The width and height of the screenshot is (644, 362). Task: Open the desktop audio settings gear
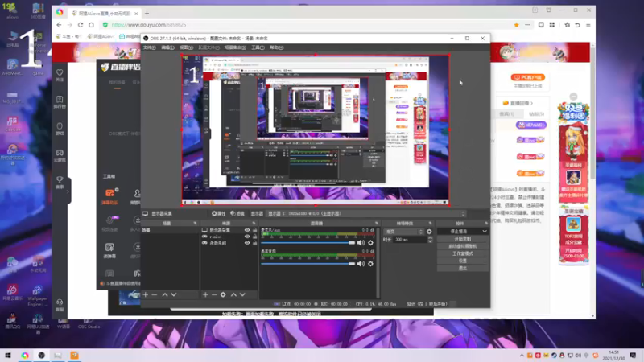[370, 264]
